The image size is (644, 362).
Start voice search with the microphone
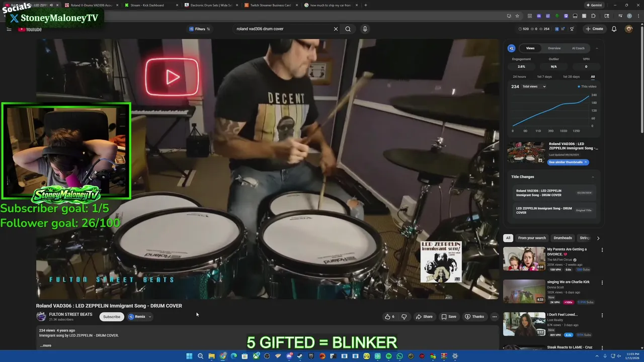365,29
